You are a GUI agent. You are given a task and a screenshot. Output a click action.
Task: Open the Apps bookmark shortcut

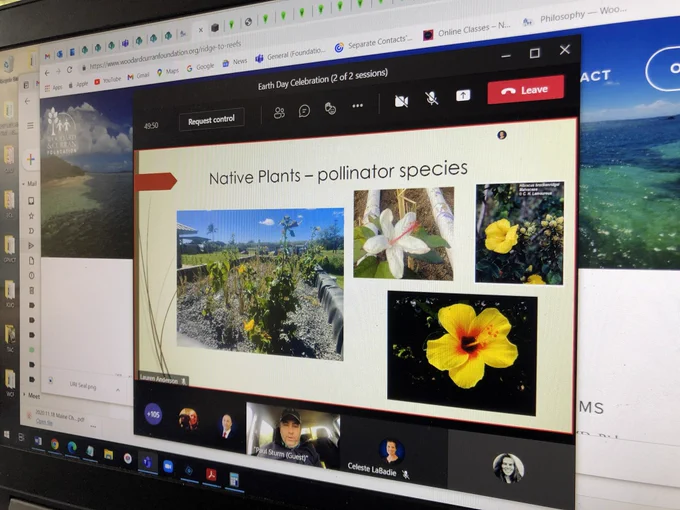coord(54,88)
